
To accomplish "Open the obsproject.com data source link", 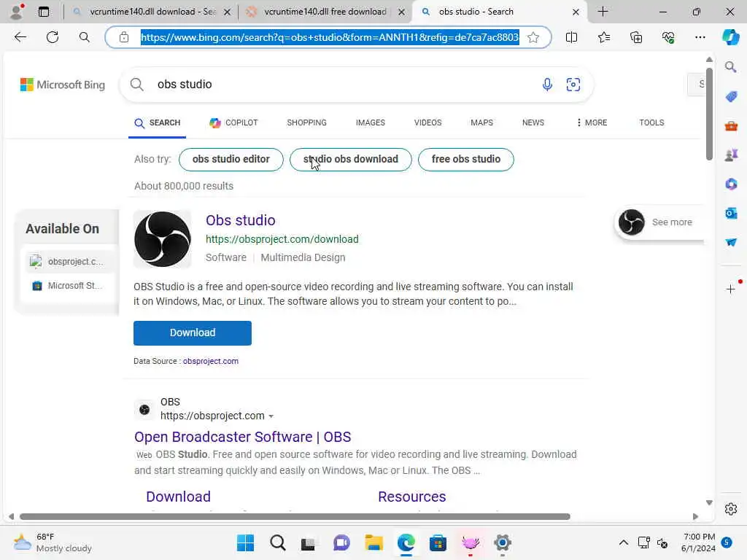I will tap(211, 361).
